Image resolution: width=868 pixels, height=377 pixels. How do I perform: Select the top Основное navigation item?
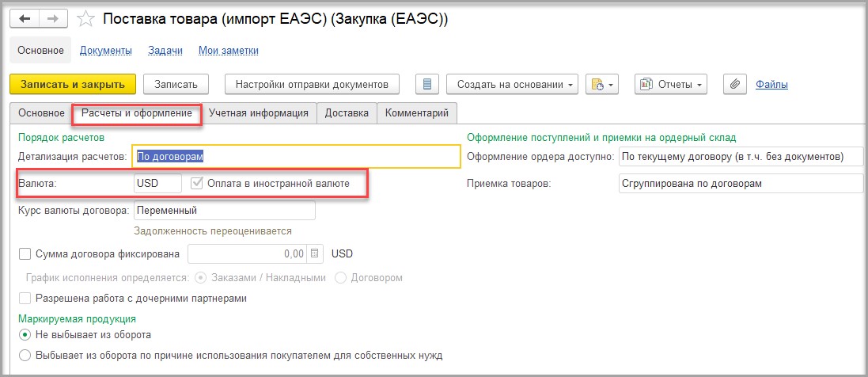pos(41,51)
